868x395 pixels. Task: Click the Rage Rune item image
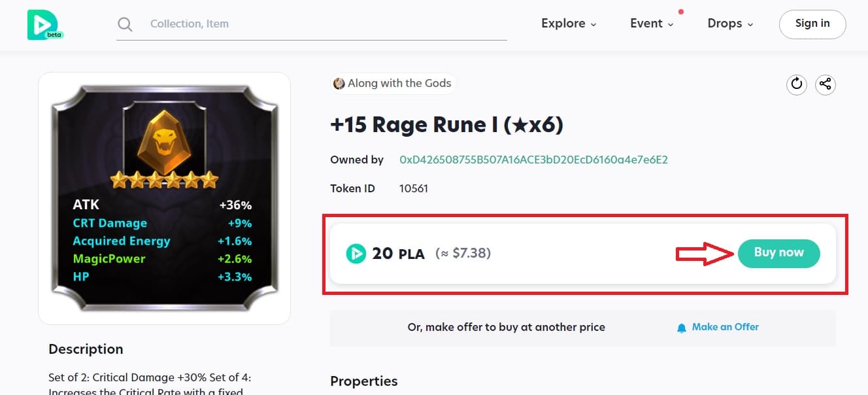click(x=164, y=198)
